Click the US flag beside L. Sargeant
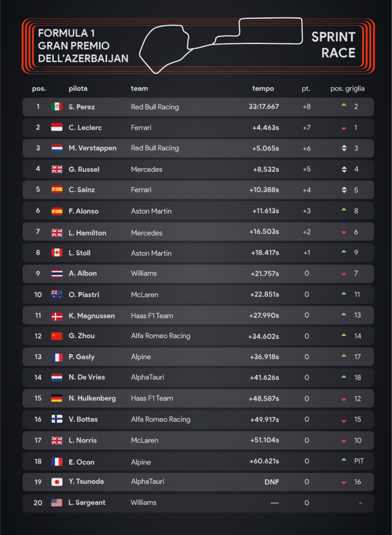Image resolution: width=392 pixels, height=535 pixels. [57, 503]
